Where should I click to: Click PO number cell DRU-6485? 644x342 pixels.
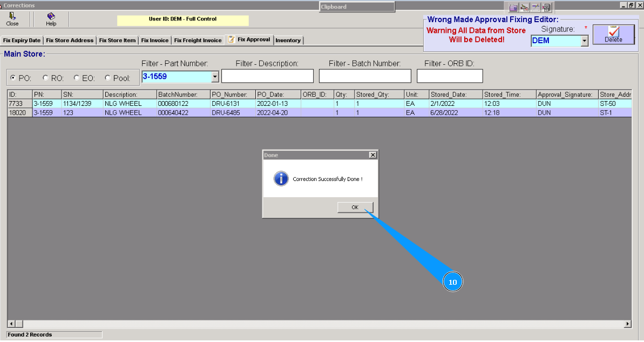tap(233, 112)
